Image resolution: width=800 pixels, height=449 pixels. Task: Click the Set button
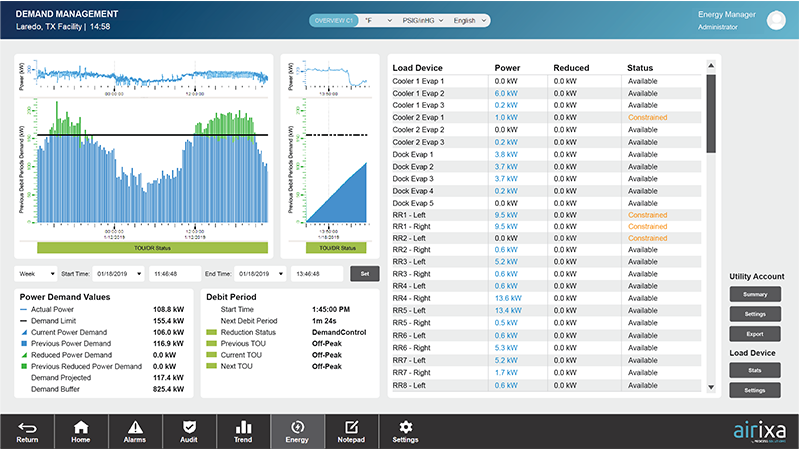pos(364,273)
